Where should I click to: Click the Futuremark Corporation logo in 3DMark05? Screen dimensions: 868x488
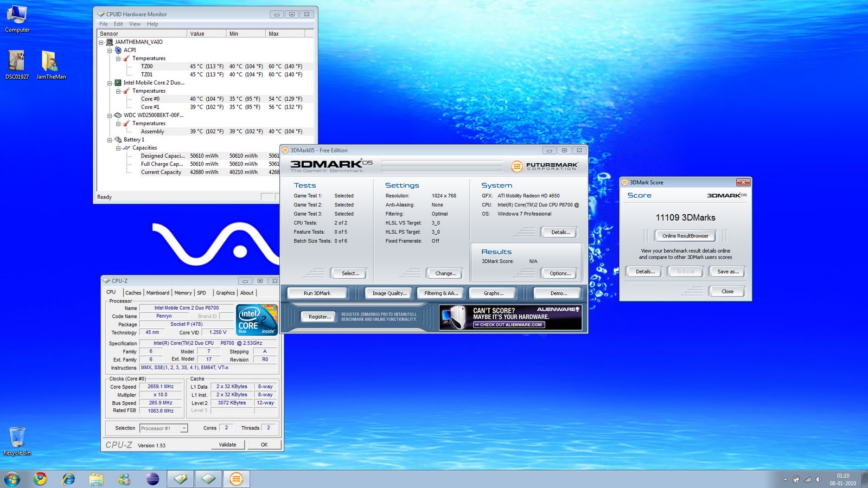click(x=545, y=166)
